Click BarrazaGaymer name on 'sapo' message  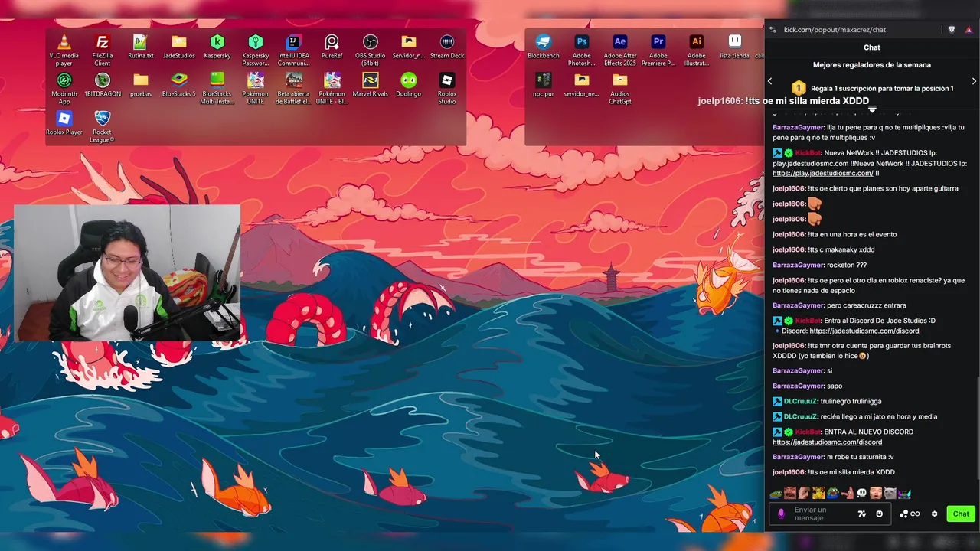click(798, 386)
